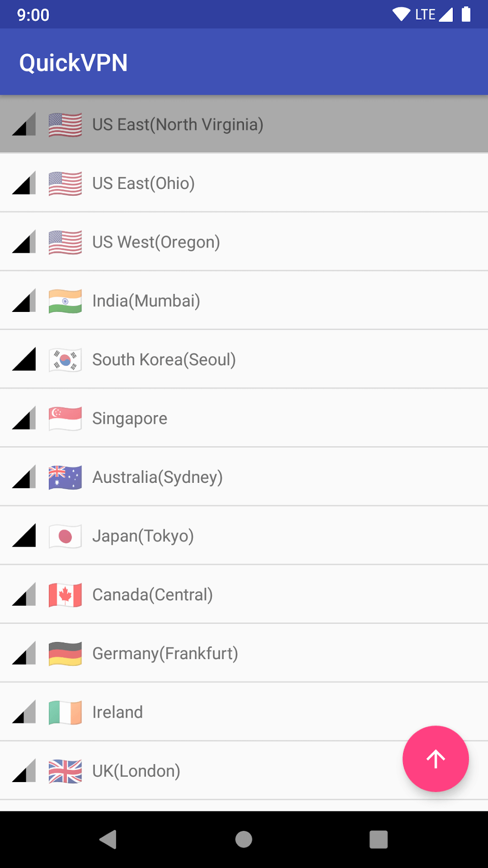Click the Australia flag icon
This screenshot has height=868, width=488.
pos(65,477)
